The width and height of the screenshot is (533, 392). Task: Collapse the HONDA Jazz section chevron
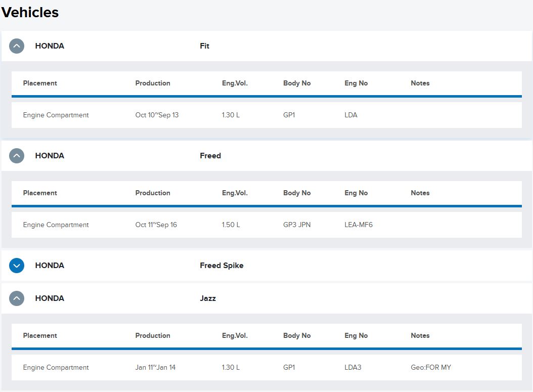tap(17, 298)
